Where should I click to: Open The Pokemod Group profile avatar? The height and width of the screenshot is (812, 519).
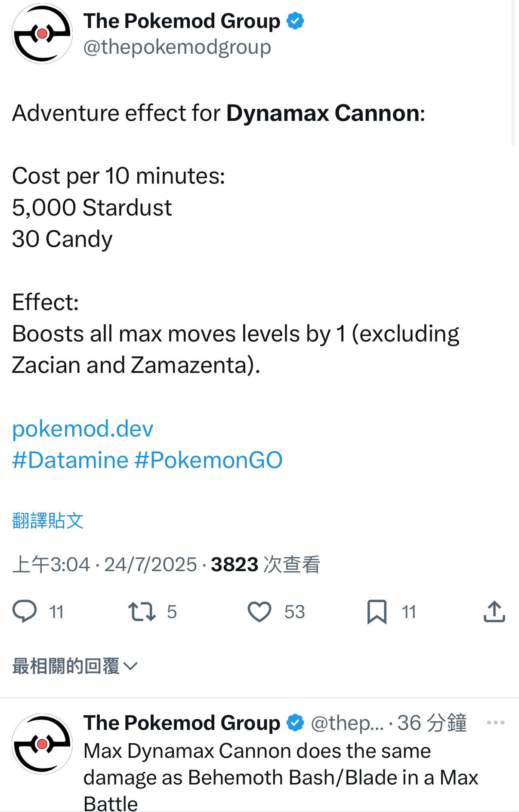[42, 34]
